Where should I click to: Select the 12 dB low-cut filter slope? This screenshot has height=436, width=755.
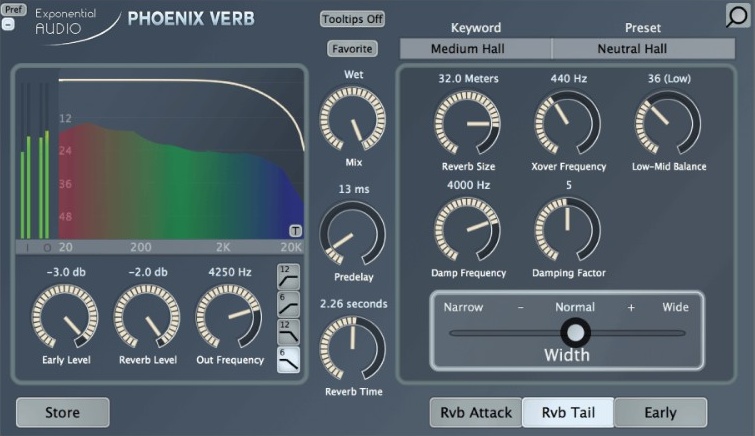coord(288,277)
